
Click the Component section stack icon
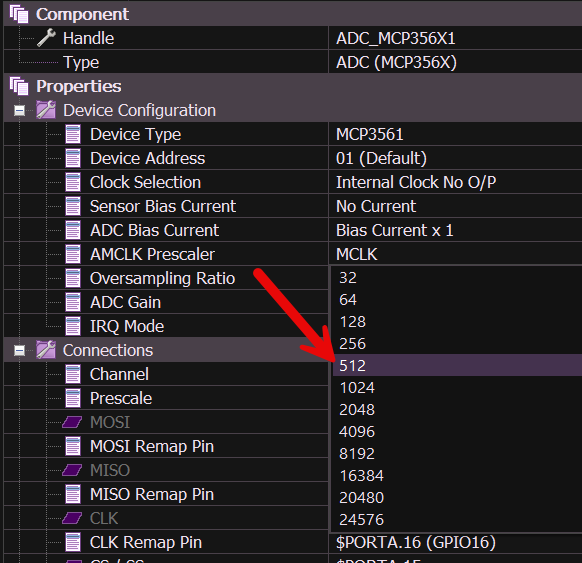click(19, 14)
